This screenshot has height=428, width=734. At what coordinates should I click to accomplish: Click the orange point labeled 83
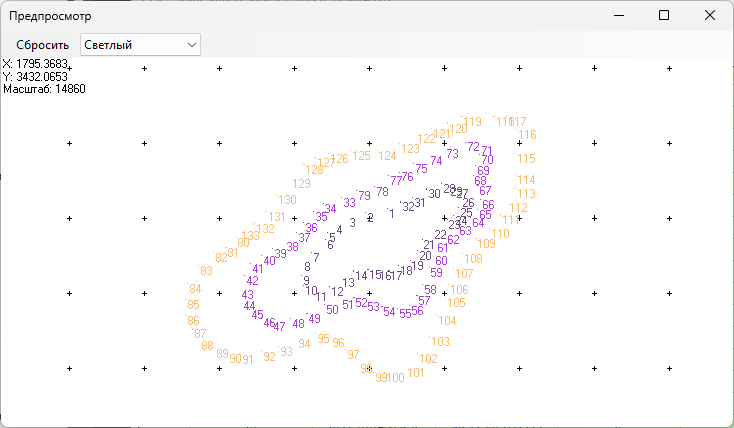[x=206, y=271]
